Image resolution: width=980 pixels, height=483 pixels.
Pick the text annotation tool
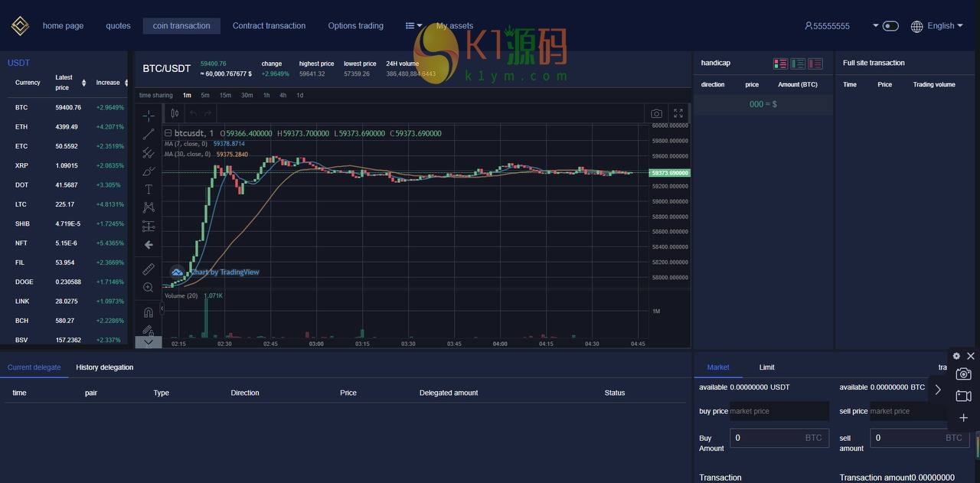149,189
